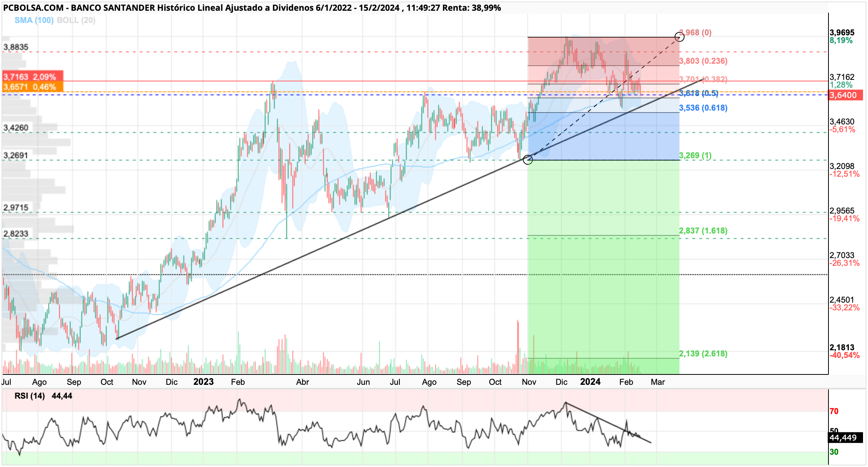Click the -26,31% axis percentage
The image size is (868, 467).
point(845,263)
